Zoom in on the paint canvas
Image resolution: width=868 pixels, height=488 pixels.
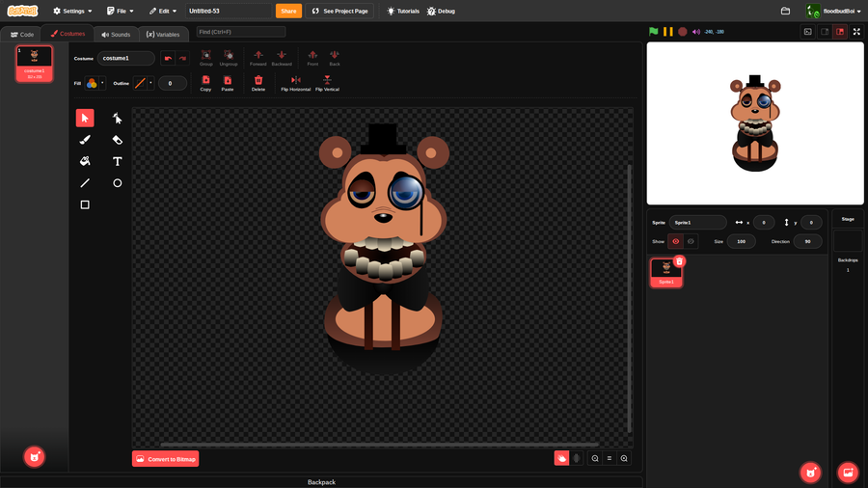(x=624, y=458)
